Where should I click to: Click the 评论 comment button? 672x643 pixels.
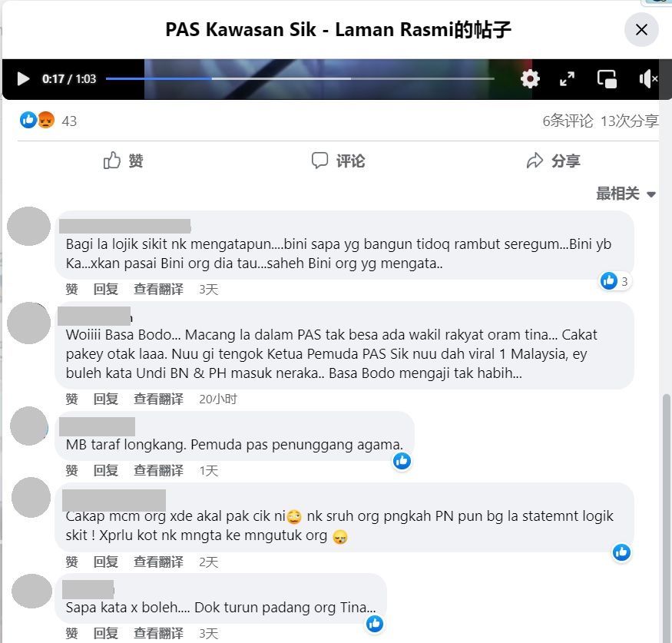338,161
